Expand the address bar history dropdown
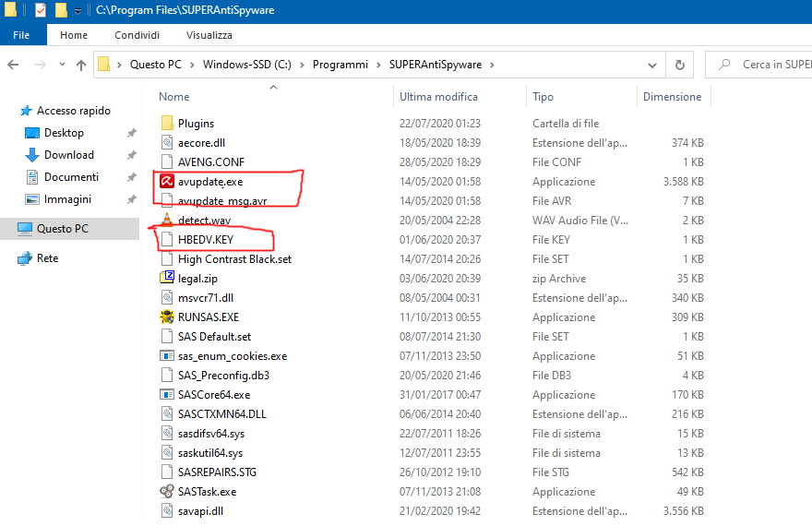This screenshot has height=526, width=812. tap(652, 66)
